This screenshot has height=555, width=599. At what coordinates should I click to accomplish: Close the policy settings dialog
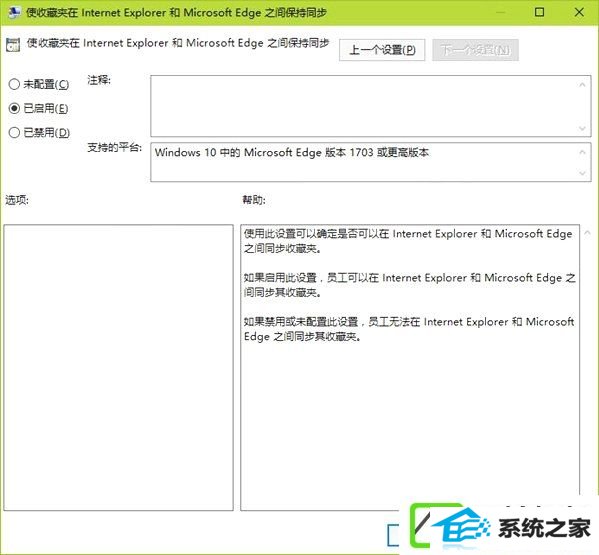[579, 12]
